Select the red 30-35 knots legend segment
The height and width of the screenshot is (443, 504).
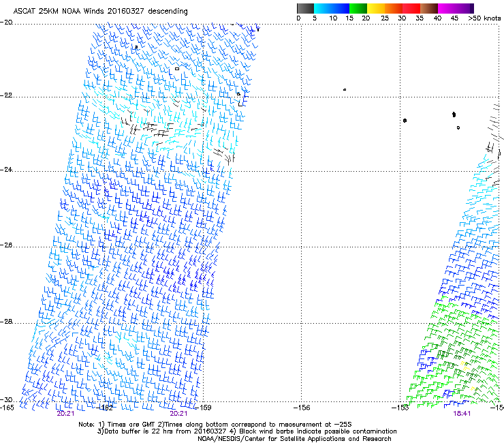[411, 8]
